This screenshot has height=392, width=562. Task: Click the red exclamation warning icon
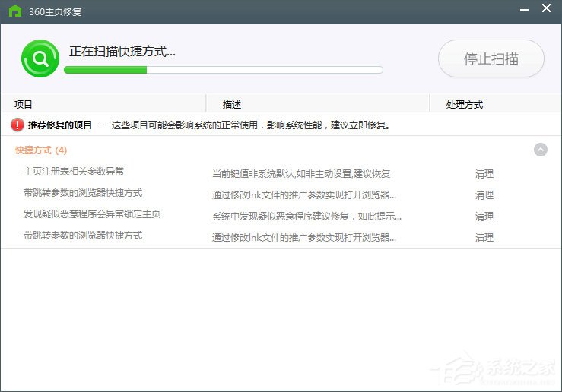tap(17, 125)
